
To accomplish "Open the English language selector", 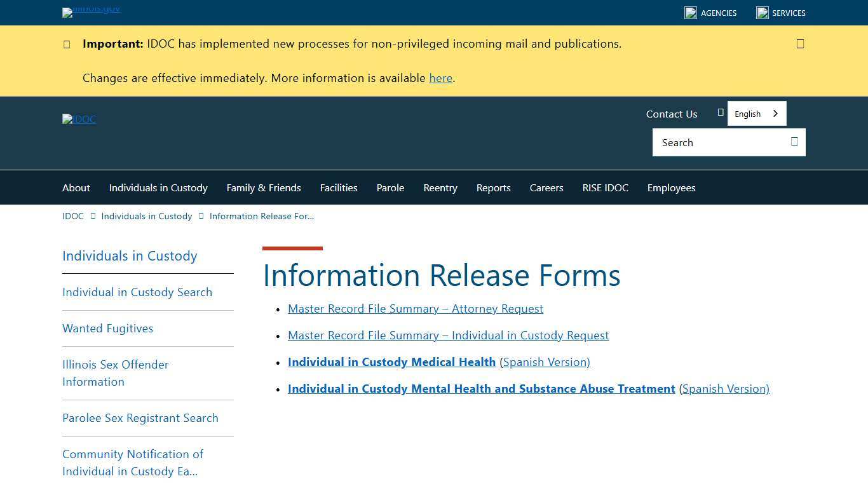I will (x=756, y=113).
